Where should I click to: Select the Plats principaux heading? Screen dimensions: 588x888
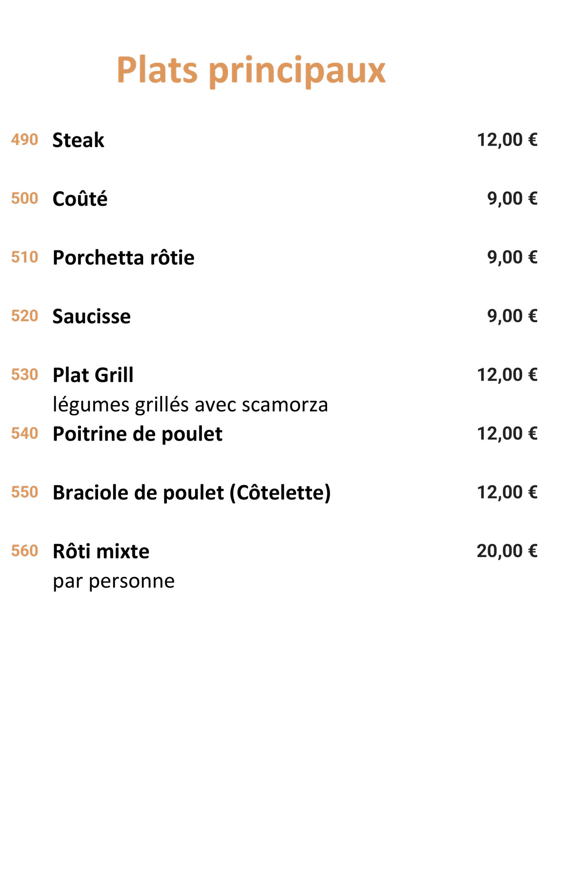[x=251, y=71]
